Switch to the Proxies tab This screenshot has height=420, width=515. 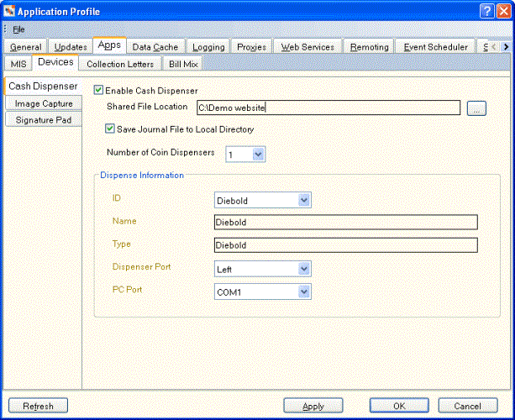click(251, 47)
